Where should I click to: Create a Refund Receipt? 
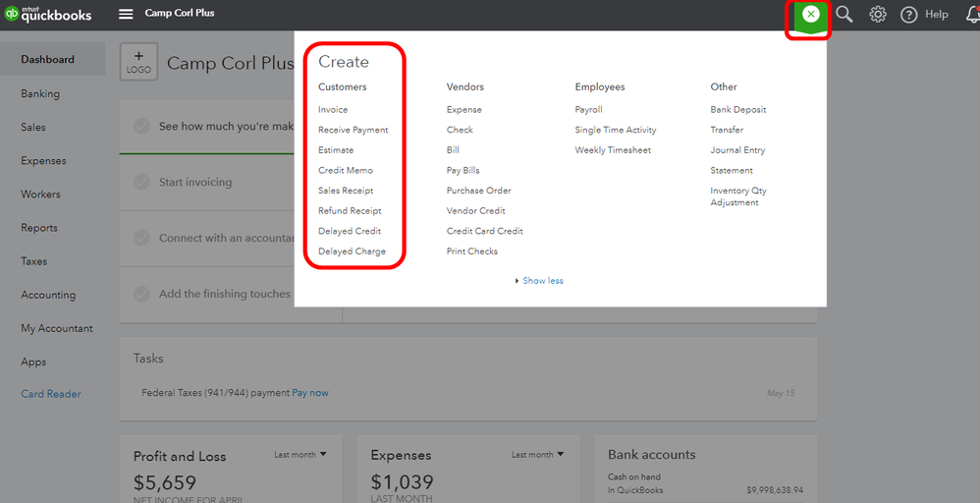350,211
